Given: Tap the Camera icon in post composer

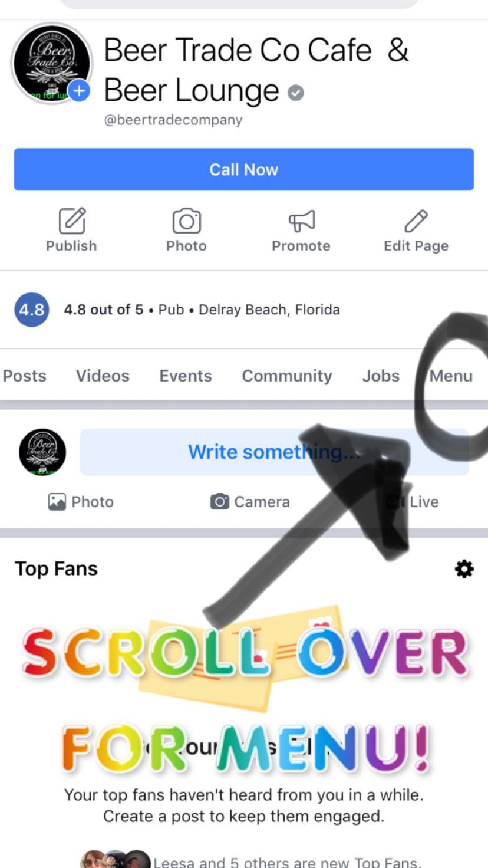Looking at the screenshot, I should click(219, 502).
